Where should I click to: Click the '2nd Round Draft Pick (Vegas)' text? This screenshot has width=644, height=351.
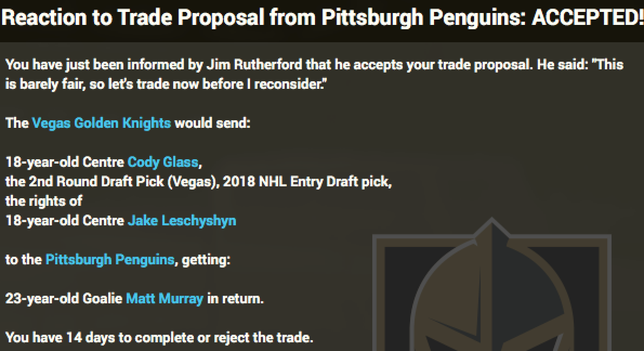tap(119, 181)
